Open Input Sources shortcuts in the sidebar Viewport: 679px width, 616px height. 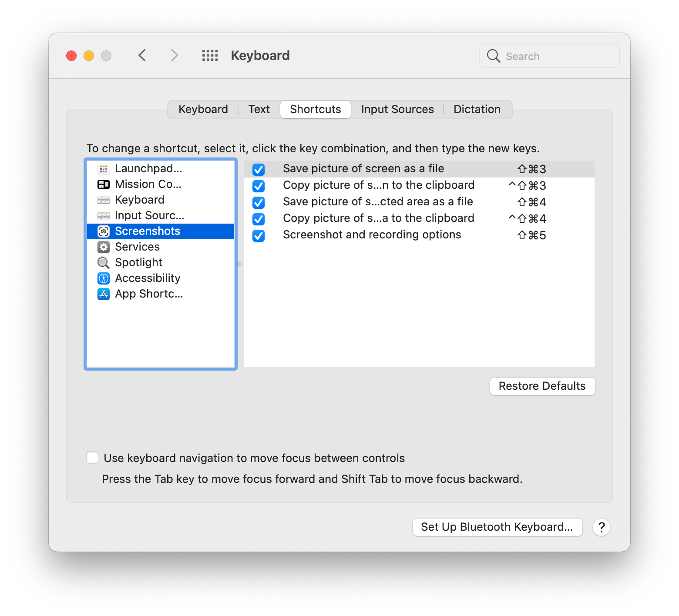149,215
